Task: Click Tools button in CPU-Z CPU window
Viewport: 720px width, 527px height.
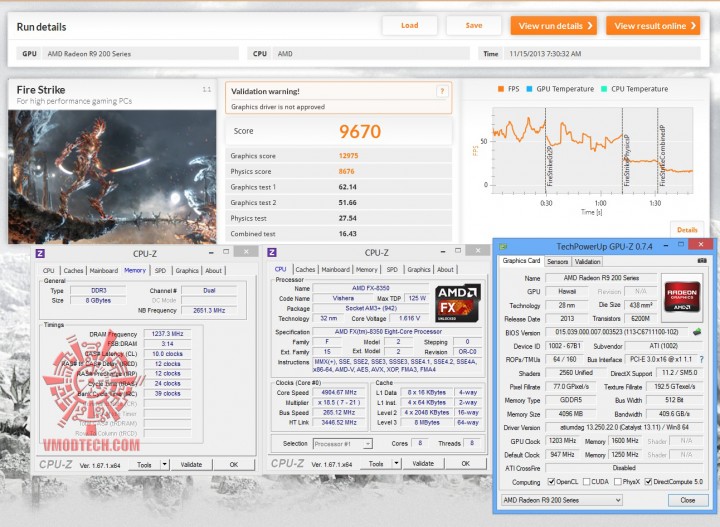Action: coord(376,464)
